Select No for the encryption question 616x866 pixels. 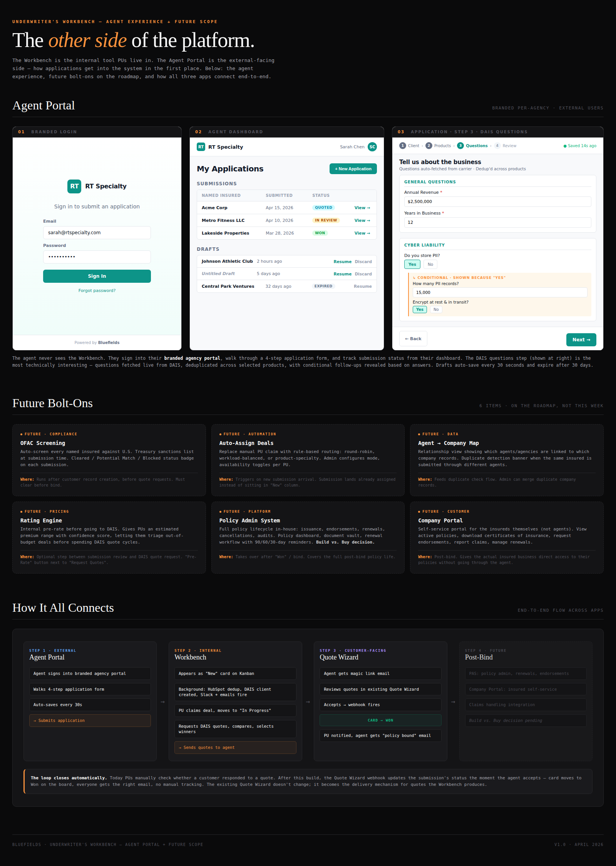[435, 309]
